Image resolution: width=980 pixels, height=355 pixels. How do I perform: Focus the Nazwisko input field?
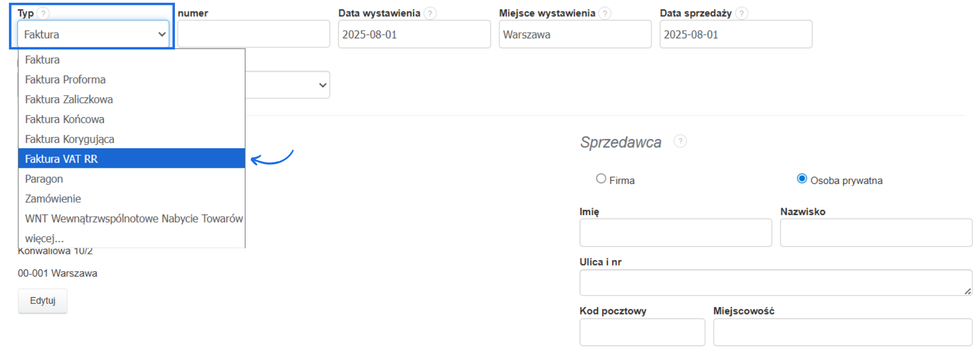(876, 233)
